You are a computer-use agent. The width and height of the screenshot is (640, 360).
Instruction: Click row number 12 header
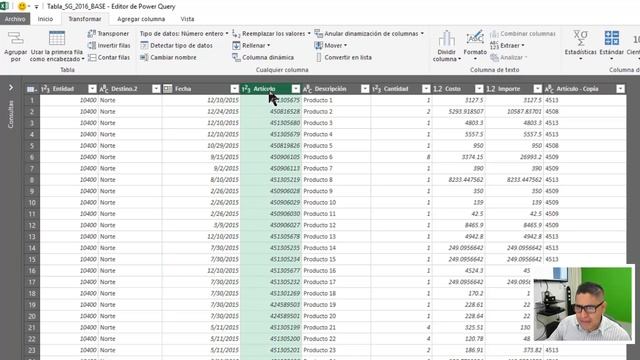tap(31, 225)
